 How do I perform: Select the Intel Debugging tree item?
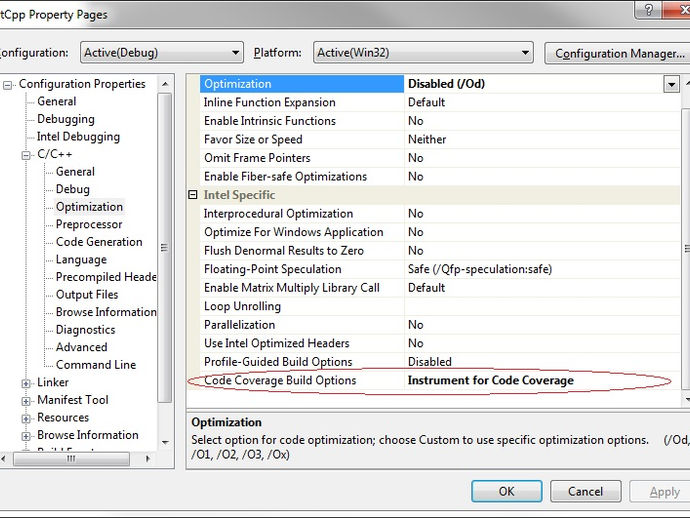point(78,136)
